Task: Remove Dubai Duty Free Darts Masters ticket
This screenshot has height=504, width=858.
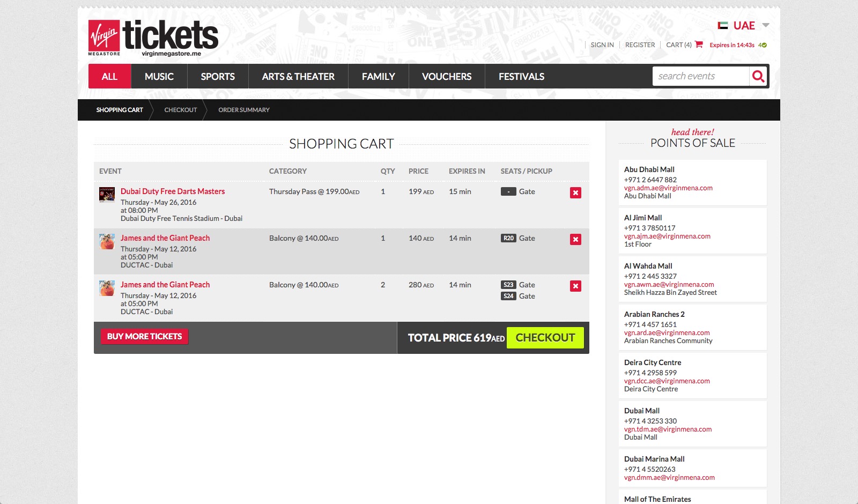Action: click(575, 193)
